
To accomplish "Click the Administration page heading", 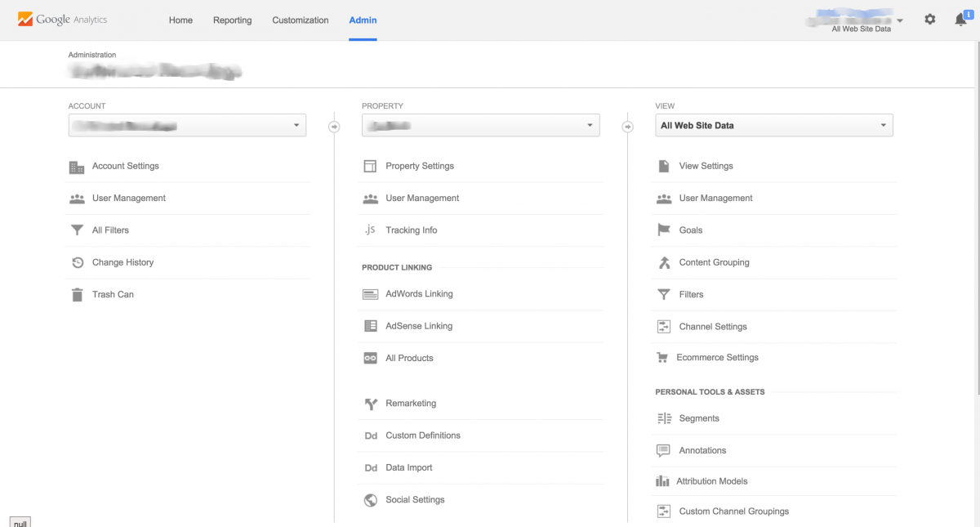I will 92,56.
